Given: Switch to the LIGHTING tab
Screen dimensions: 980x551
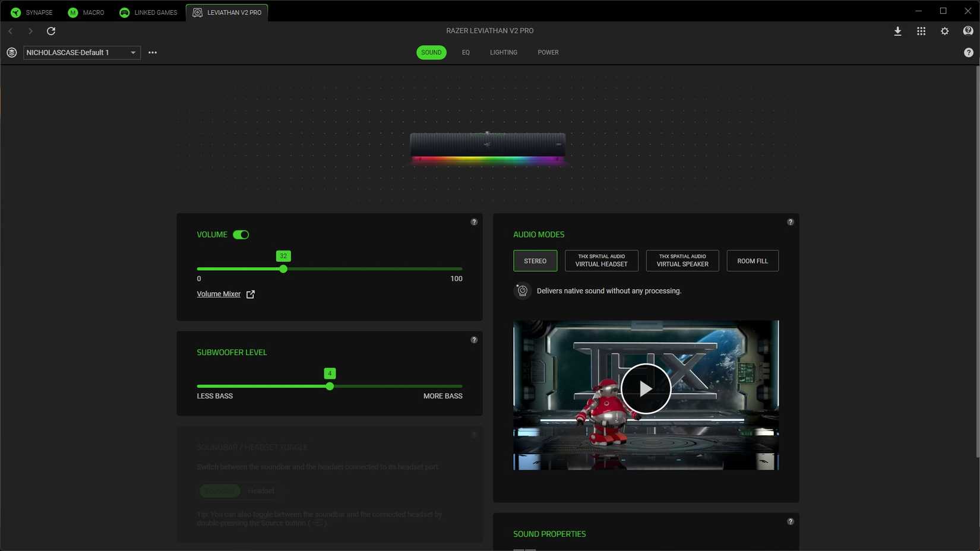Looking at the screenshot, I should point(503,52).
